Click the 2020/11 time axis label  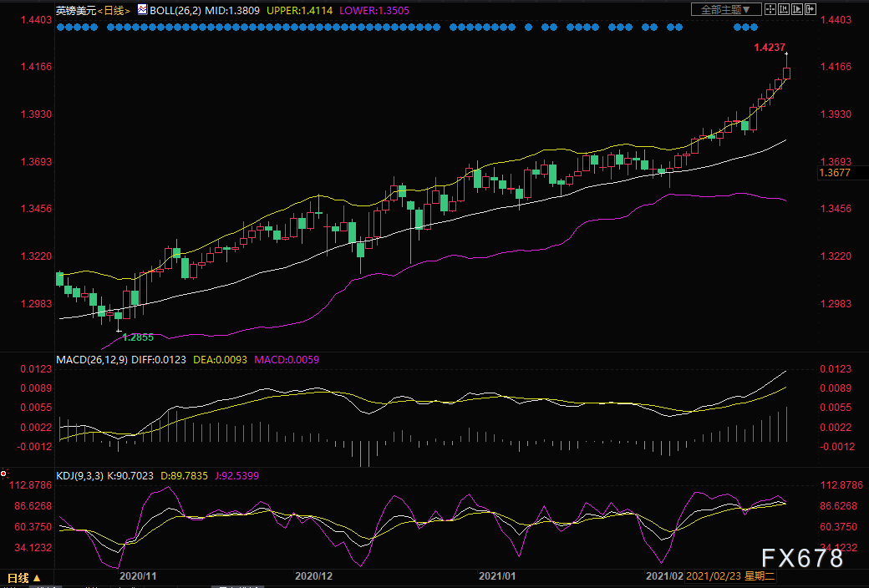138,576
